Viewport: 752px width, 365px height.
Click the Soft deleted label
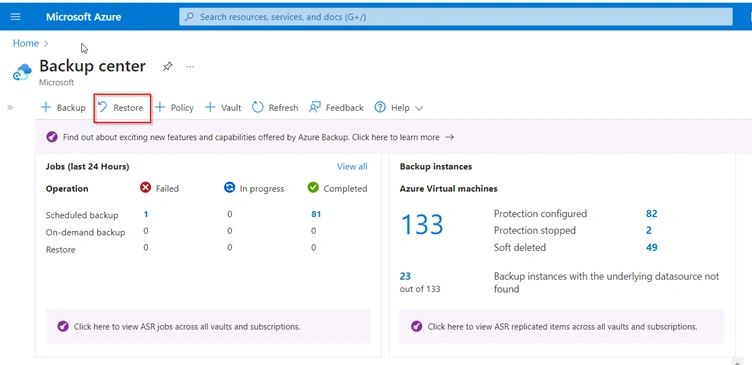(x=520, y=247)
